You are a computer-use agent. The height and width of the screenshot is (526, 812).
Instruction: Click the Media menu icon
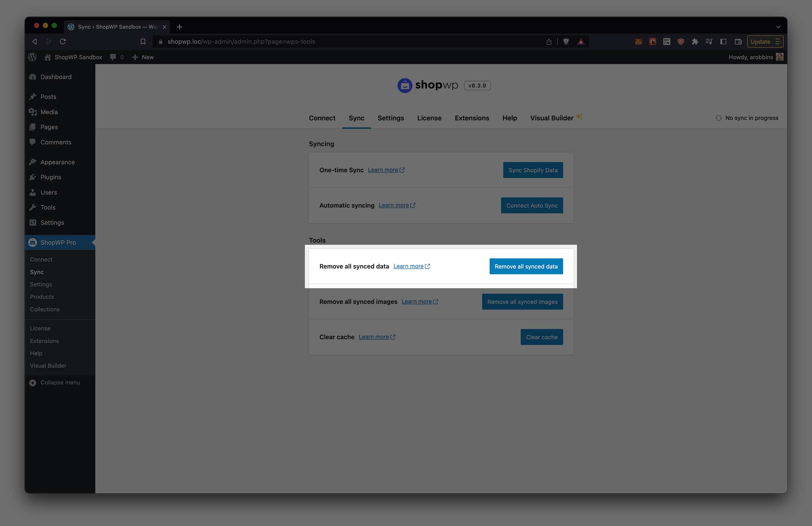tap(32, 112)
